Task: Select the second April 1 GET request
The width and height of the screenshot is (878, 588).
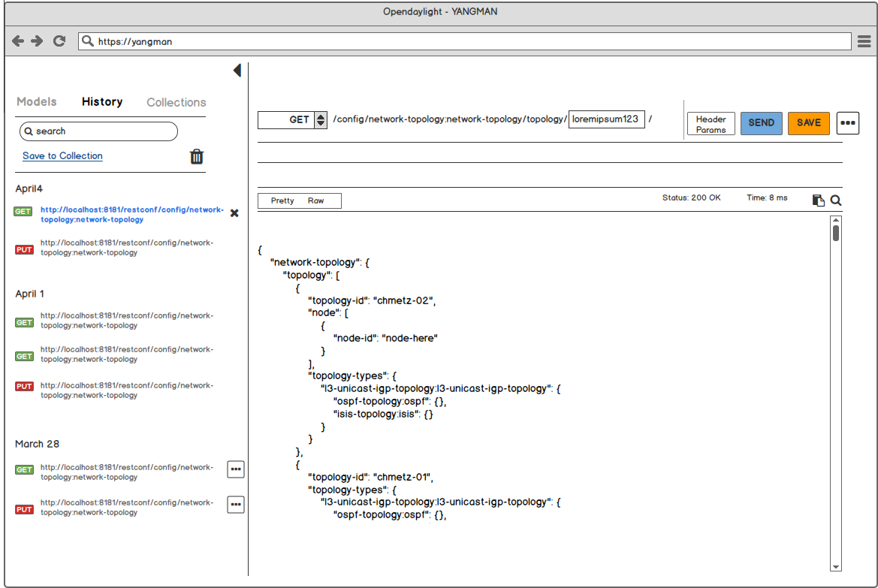Action: [x=126, y=354]
